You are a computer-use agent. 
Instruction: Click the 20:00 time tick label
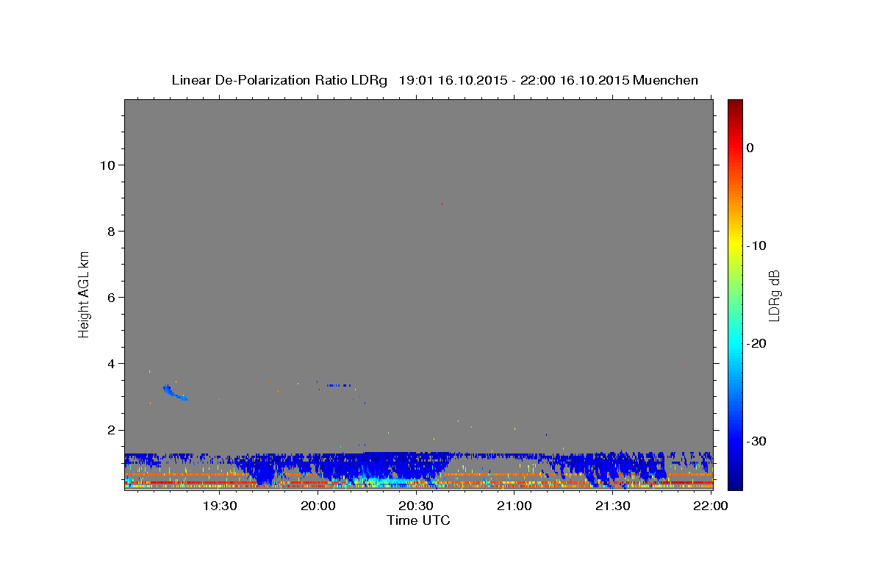pyautogui.click(x=318, y=506)
